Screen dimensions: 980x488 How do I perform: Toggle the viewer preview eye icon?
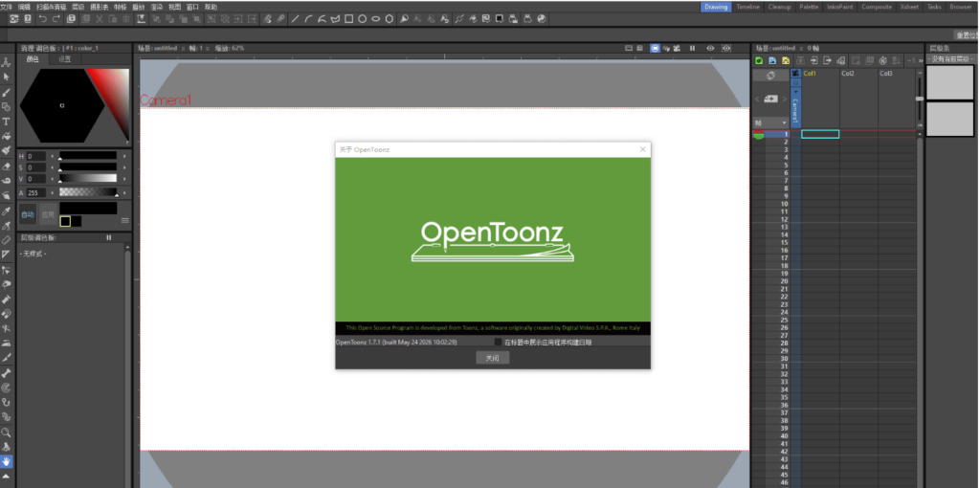(710, 48)
